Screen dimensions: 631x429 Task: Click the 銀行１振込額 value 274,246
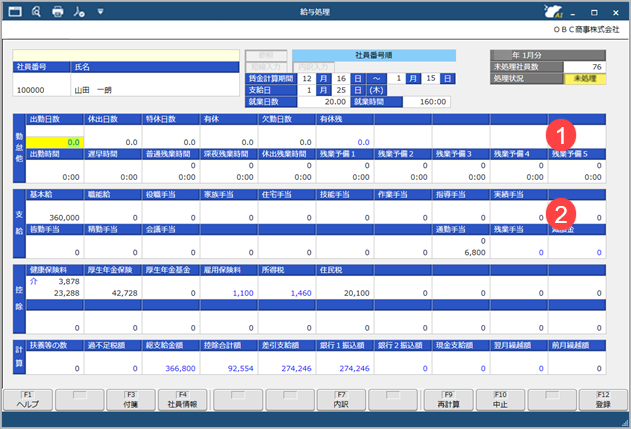pyautogui.click(x=355, y=368)
